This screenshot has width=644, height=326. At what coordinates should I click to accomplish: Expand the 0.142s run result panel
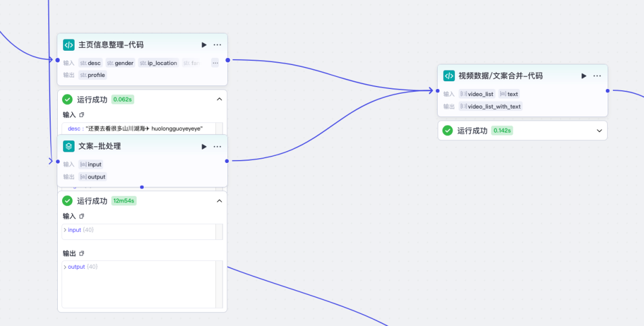pyautogui.click(x=599, y=130)
